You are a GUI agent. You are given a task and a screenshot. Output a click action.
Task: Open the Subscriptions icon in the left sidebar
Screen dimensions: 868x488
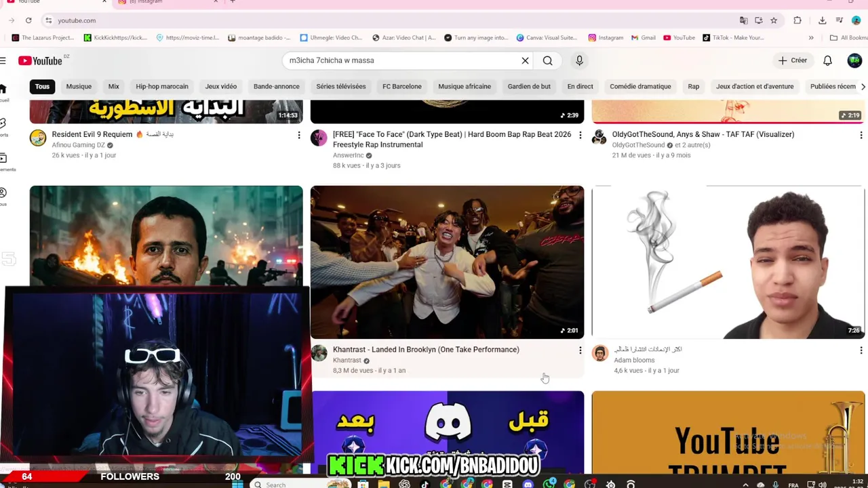click(3, 158)
